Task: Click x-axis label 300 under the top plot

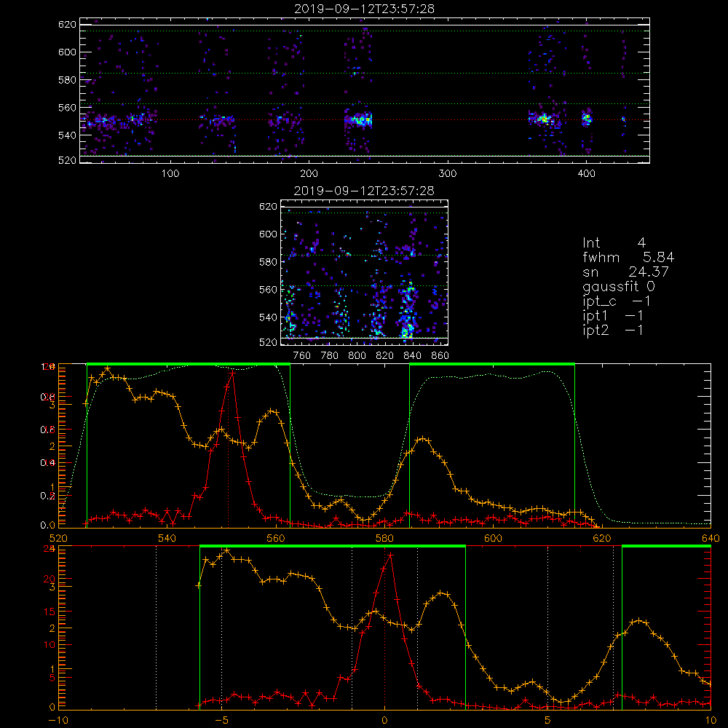Action: (x=448, y=174)
